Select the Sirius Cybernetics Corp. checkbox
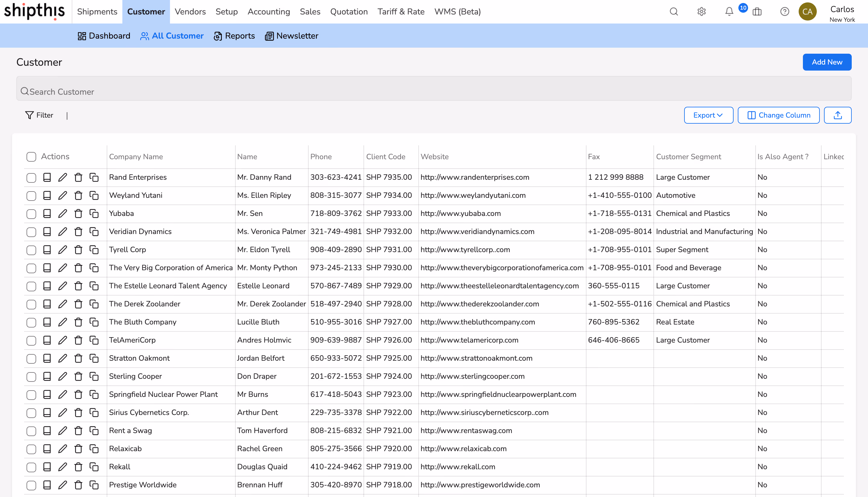The height and width of the screenshot is (497, 868). (31, 413)
